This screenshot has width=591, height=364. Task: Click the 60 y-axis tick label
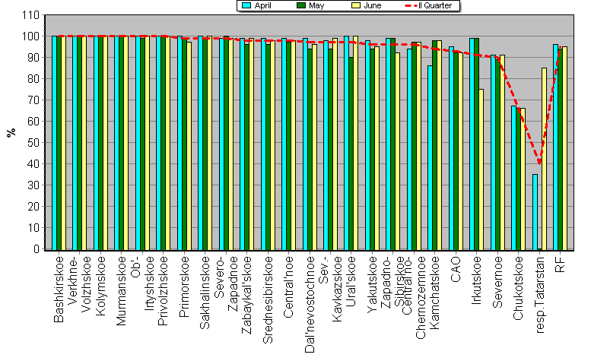pyautogui.click(x=33, y=122)
